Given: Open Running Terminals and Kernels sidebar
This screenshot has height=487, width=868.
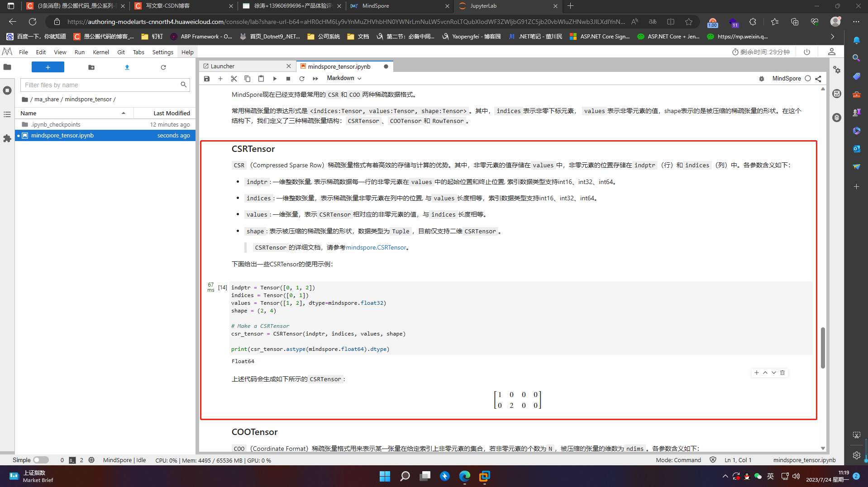Looking at the screenshot, I should click(7, 90).
